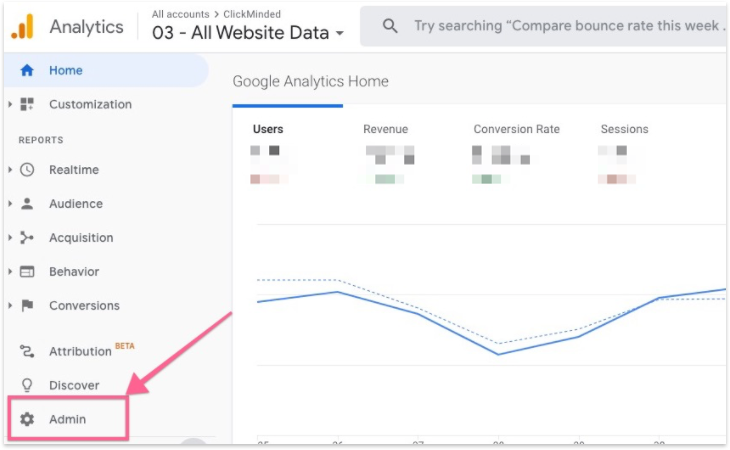730x450 pixels.
Task: Click the Conversions flag icon
Action: coord(27,306)
